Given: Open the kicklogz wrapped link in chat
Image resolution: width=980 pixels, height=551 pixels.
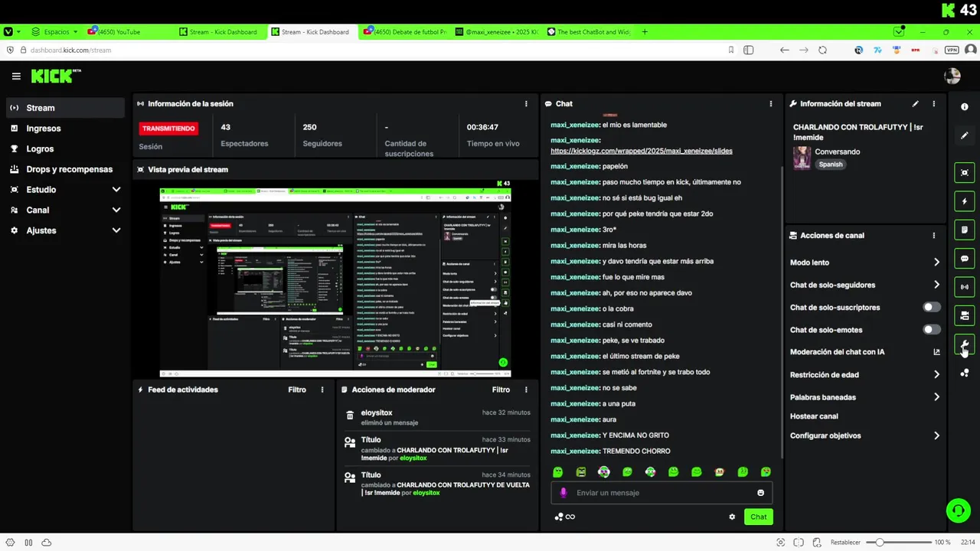Looking at the screenshot, I should click(642, 151).
